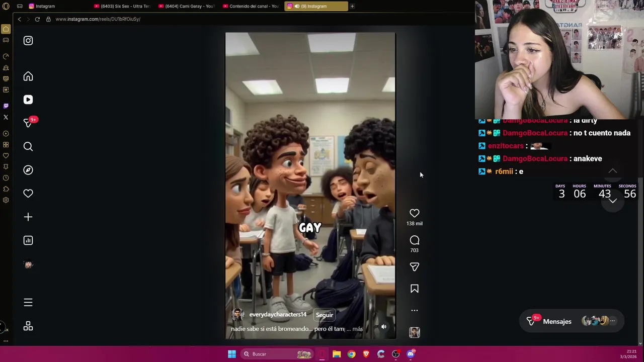Open the Instagram logo home link
This screenshot has height=362, width=644.
[28, 41]
